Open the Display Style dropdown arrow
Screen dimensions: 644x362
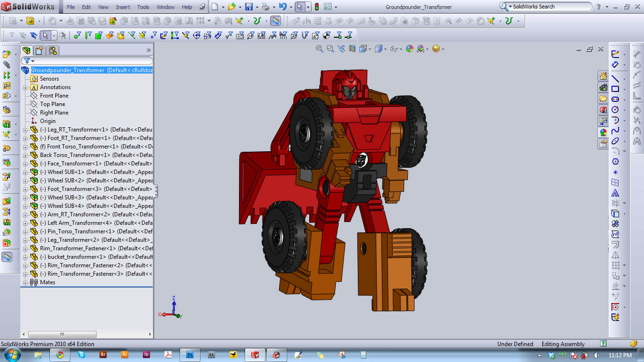pos(385,49)
